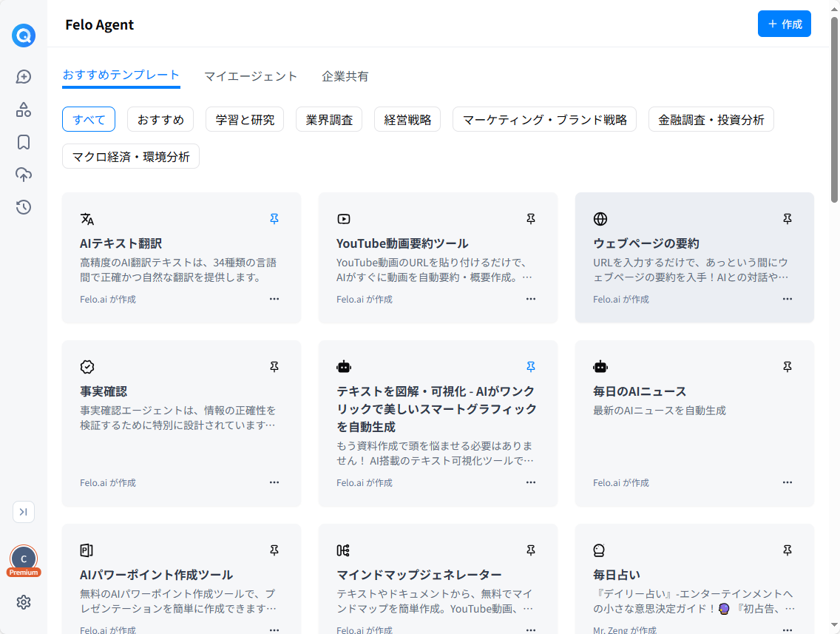
Task: Pin the マインドマップジェネレーター card
Action: [531, 550]
